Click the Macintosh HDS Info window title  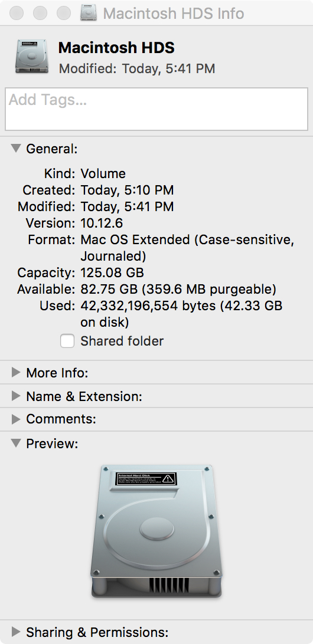click(x=174, y=13)
